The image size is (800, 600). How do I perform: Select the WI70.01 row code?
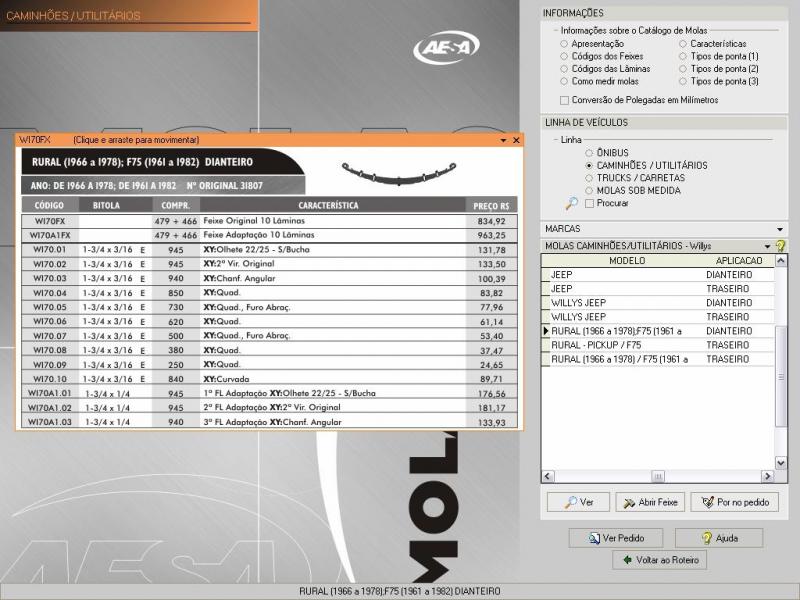(50, 250)
